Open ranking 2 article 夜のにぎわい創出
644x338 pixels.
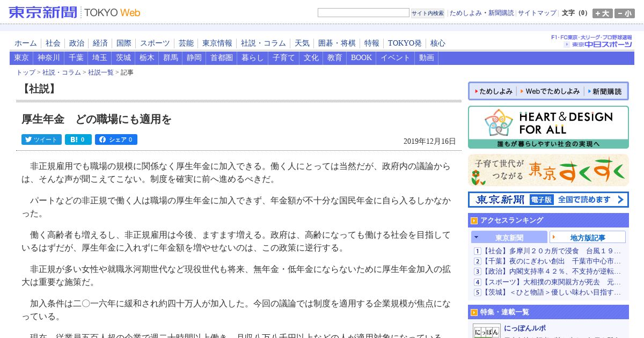click(x=552, y=261)
